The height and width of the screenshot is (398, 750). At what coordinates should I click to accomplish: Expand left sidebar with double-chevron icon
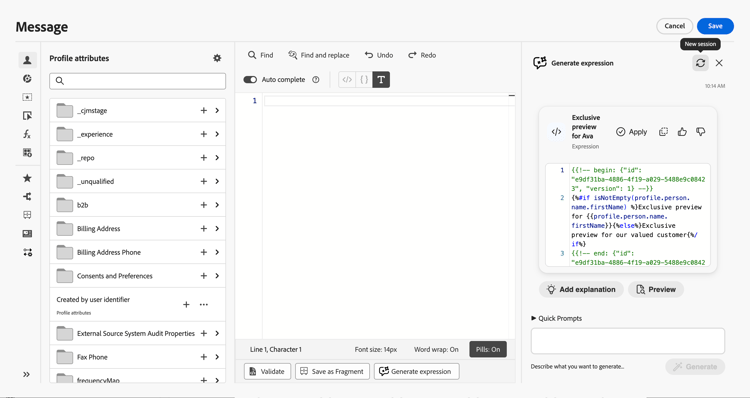click(26, 375)
